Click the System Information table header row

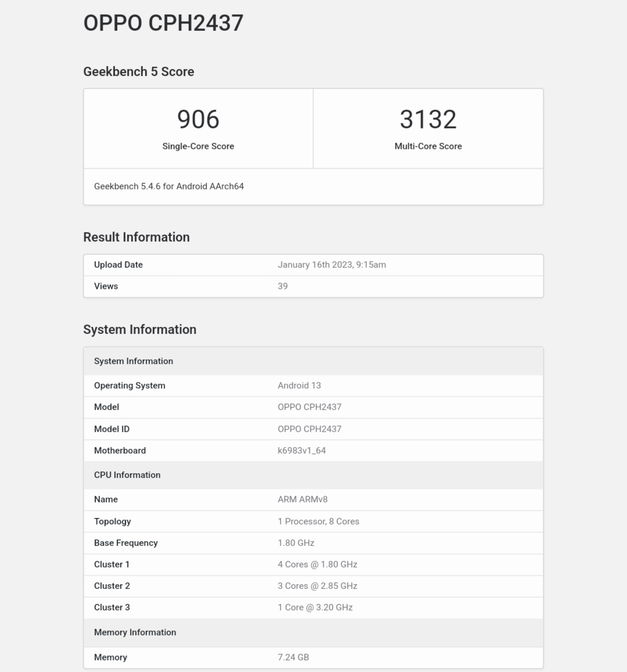(313, 361)
